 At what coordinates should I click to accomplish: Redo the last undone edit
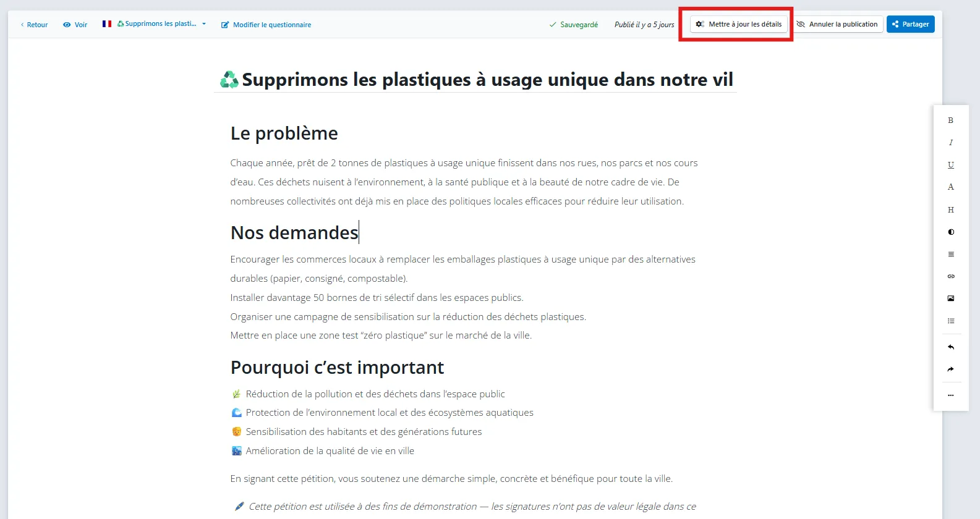point(950,369)
